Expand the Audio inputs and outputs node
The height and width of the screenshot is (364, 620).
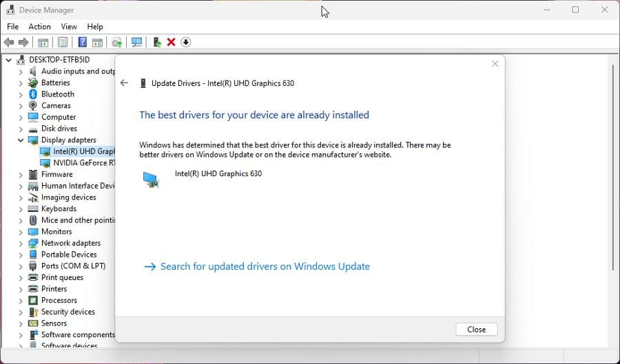click(21, 72)
